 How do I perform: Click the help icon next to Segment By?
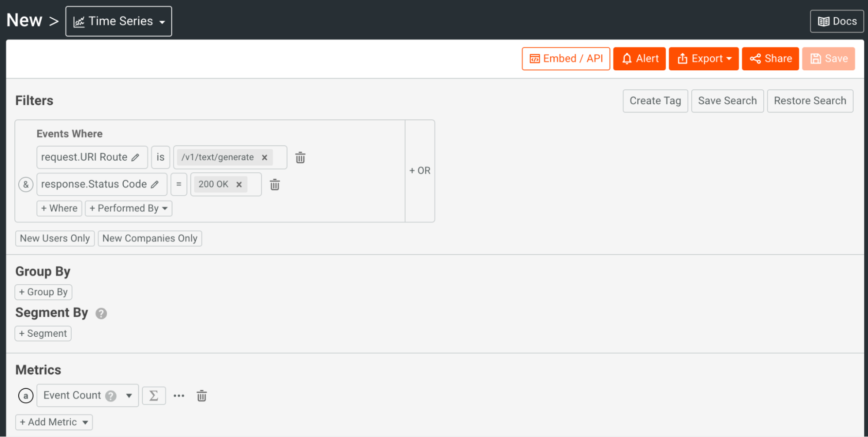tap(101, 313)
